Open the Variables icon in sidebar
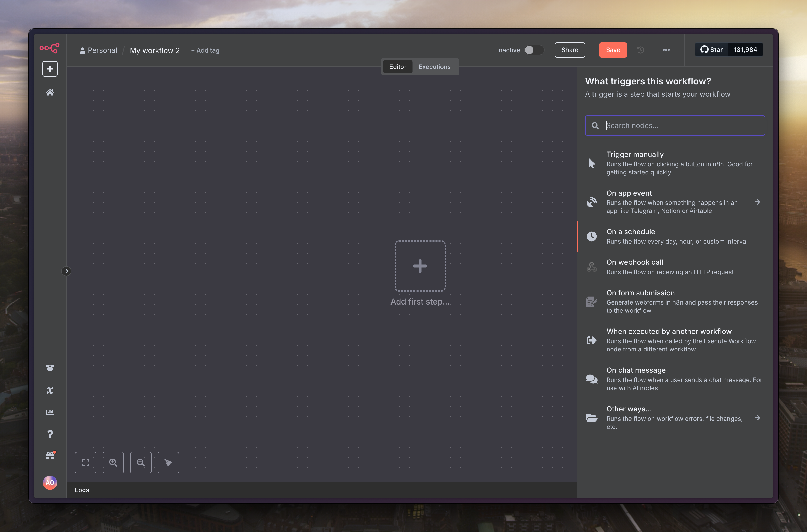 pyautogui.click(x=50, y=390)
